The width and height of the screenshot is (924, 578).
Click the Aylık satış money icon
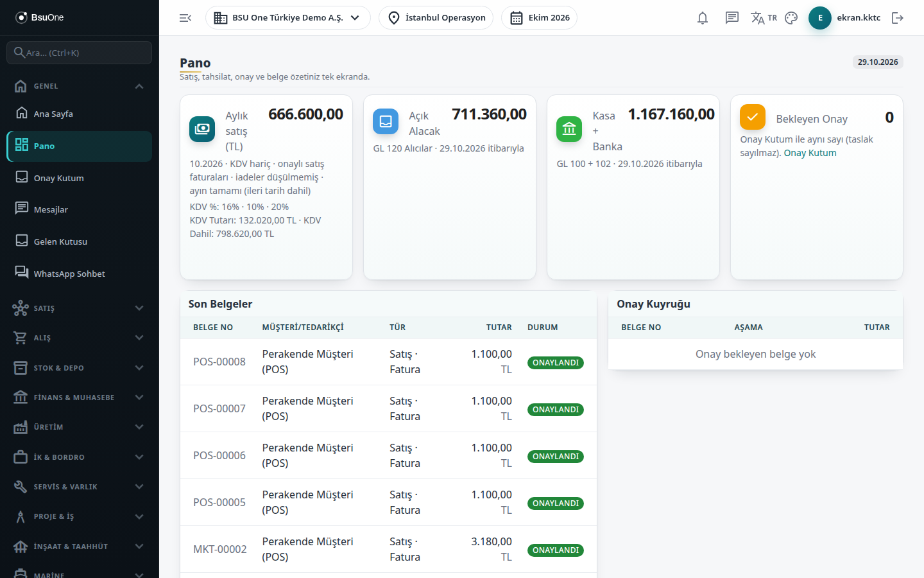coord(202,129)
